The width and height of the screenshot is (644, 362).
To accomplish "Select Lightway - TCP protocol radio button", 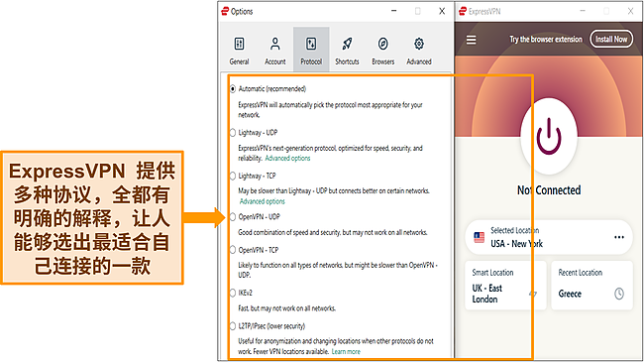I will (x=233, y=176).
